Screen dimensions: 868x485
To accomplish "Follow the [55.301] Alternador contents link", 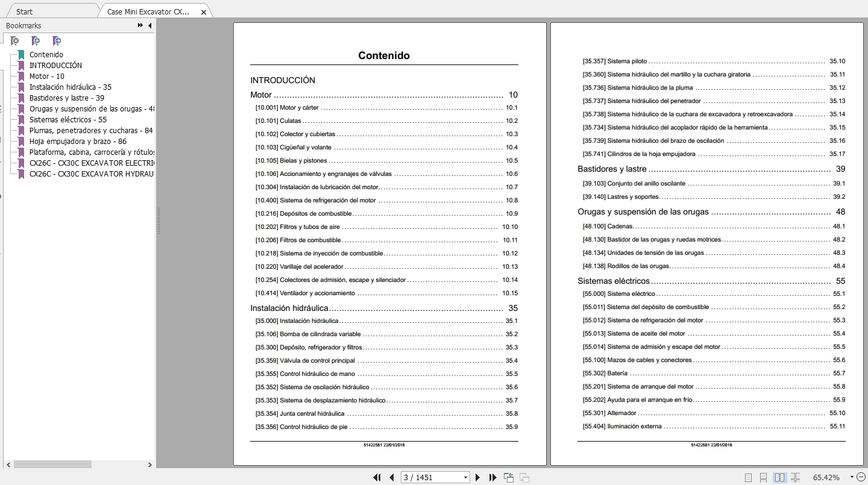I will click(714, 413).
